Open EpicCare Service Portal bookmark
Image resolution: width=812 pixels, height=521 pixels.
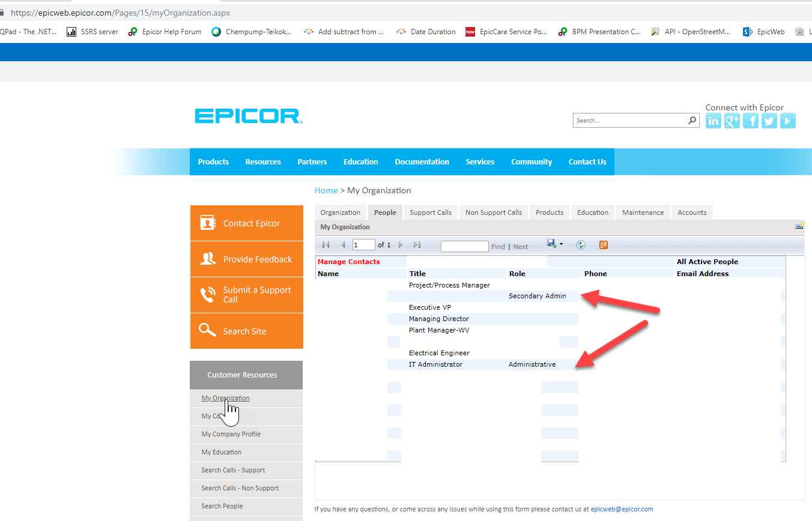click(x=506, y=32)
